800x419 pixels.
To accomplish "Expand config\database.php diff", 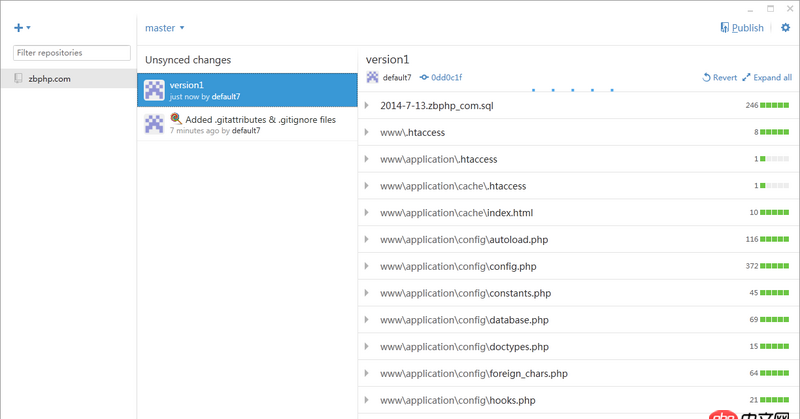I will click(366, 319).
